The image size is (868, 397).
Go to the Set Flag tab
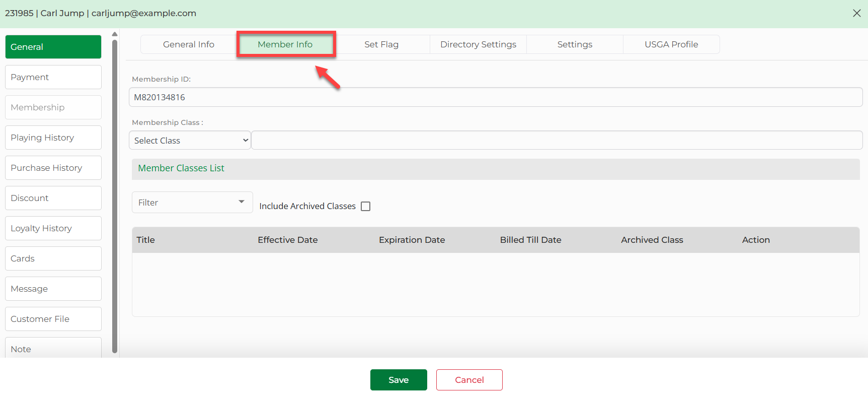click(381, 44)
